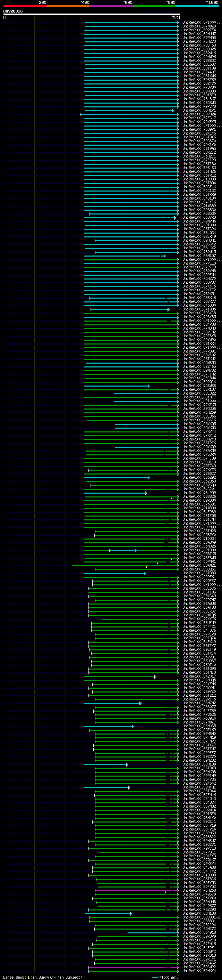The width and height of the screenshot is (222, 980).
Task: Open hit UniRef100_Q5ZF70
Action: [199, 84]
